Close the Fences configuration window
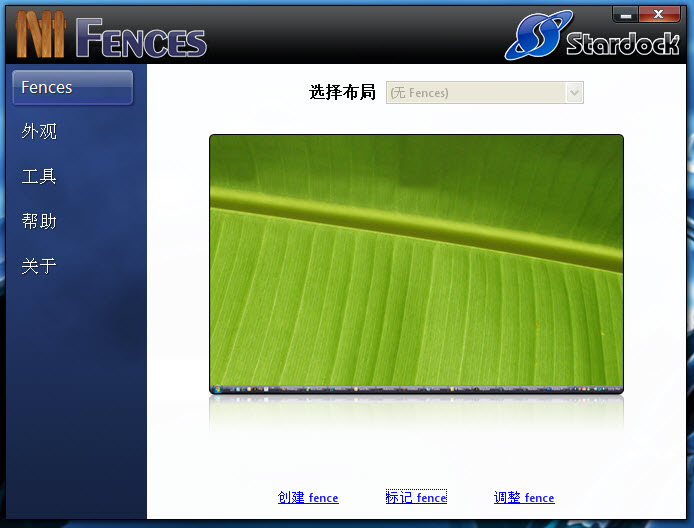Screen dimensions: 694x528 (x=661, y=14)
